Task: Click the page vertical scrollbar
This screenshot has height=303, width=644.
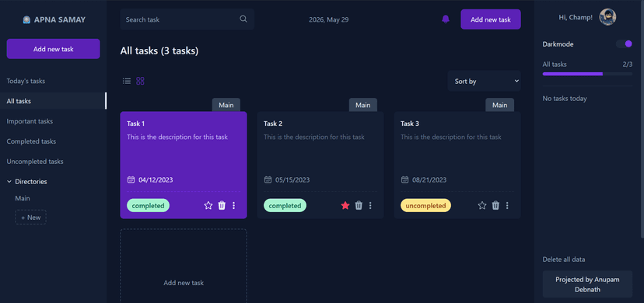Action: pyautogui.click(x=642, y=119)
